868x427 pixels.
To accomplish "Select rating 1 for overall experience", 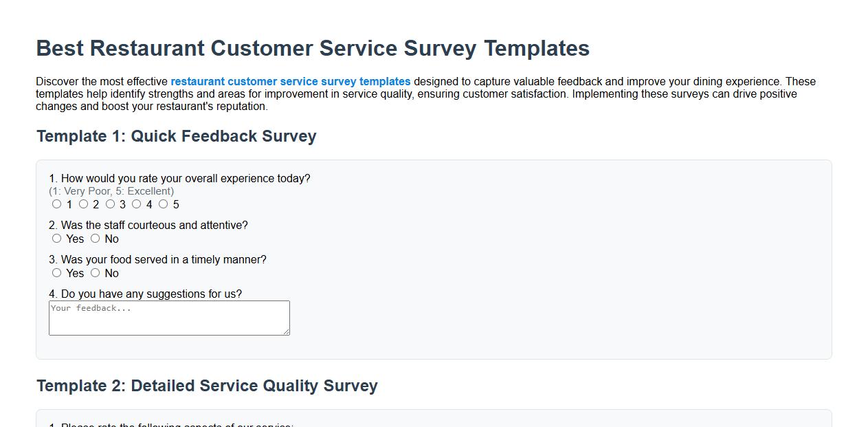I will (x=57, y=204).
